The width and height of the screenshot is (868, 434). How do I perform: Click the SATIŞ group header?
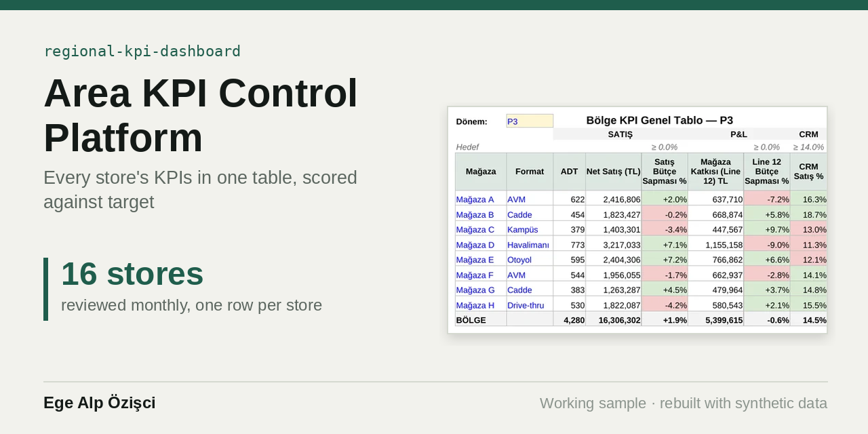(x=620, y=134)
